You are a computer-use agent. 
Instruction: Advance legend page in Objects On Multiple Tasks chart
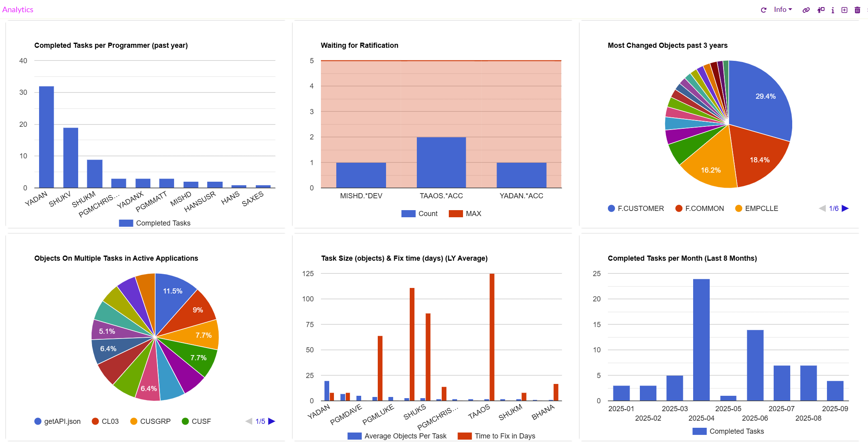tap(272, 421)
